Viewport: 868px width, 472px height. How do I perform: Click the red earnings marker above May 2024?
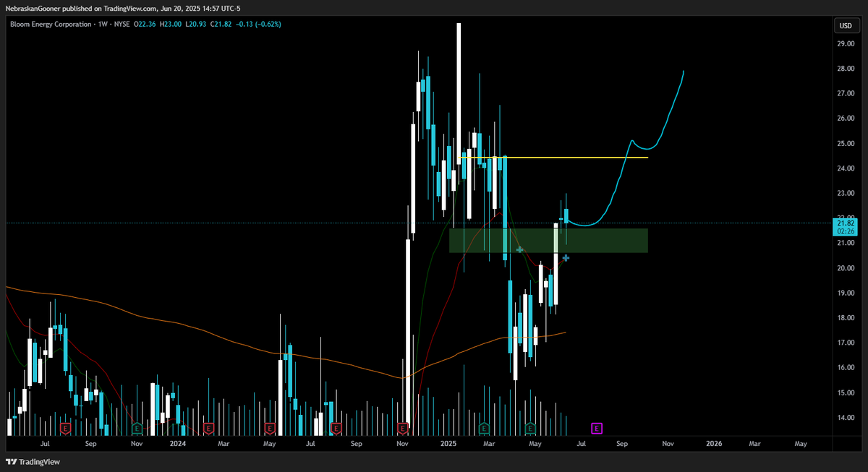270,429
